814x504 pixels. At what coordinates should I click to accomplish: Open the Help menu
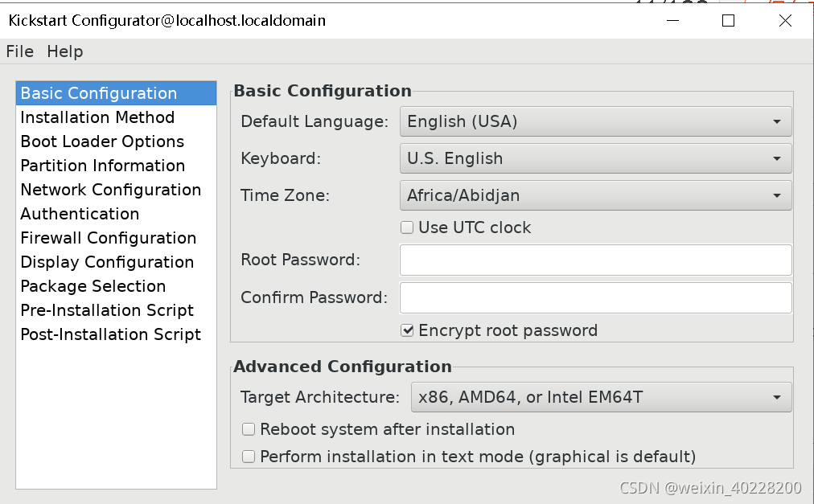pyautogui.click(x=64, y=51)
